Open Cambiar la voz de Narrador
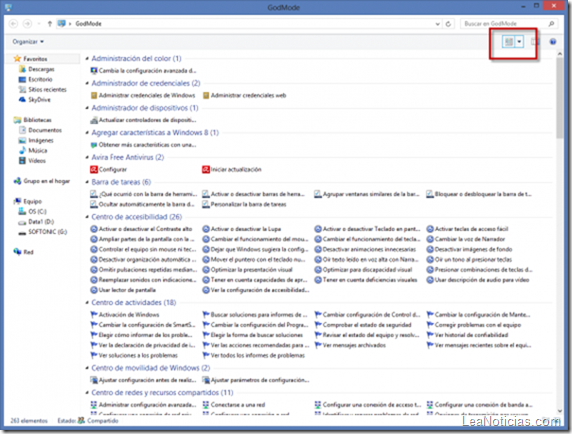Image resolution: width=572 pixels, height=434 pixels. pyautogui.click(x=466, y=239)
